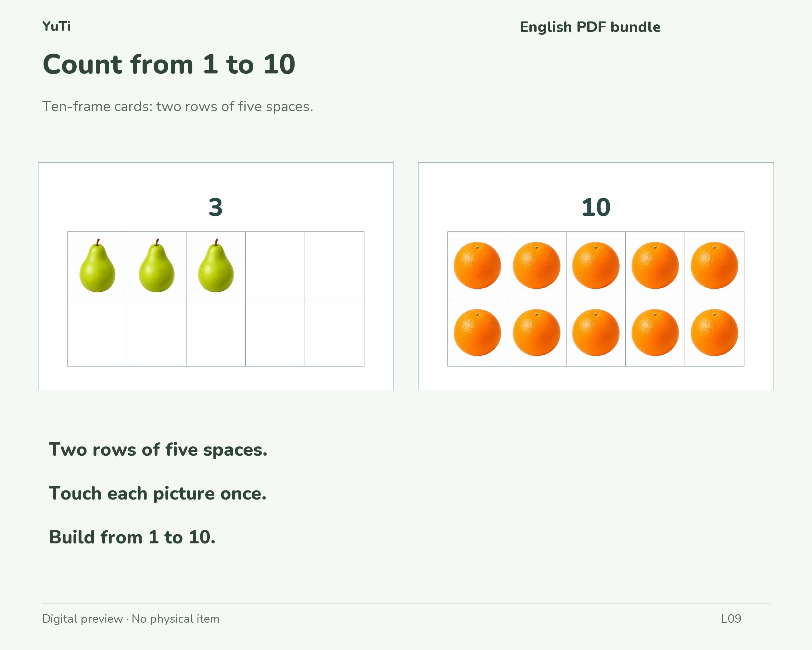Click the middle orange in the top row

tap(596, 265)
